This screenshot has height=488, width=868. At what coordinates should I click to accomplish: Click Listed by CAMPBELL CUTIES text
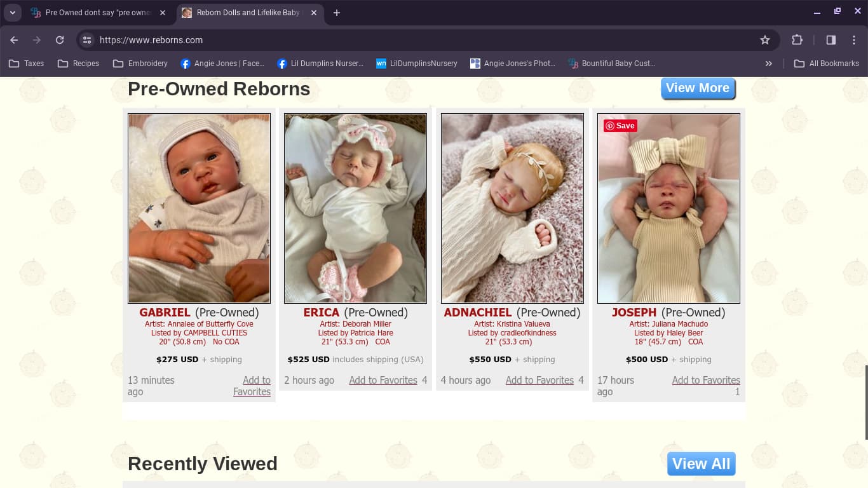199,333
